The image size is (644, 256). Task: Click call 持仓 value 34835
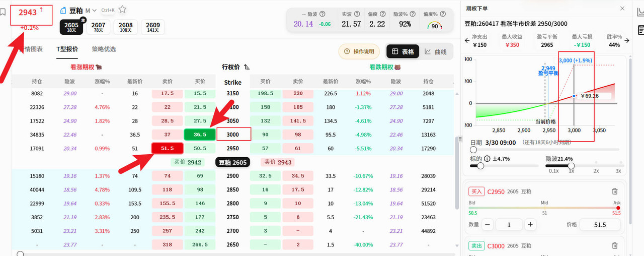pyautogui.click(x=37, y=135)
